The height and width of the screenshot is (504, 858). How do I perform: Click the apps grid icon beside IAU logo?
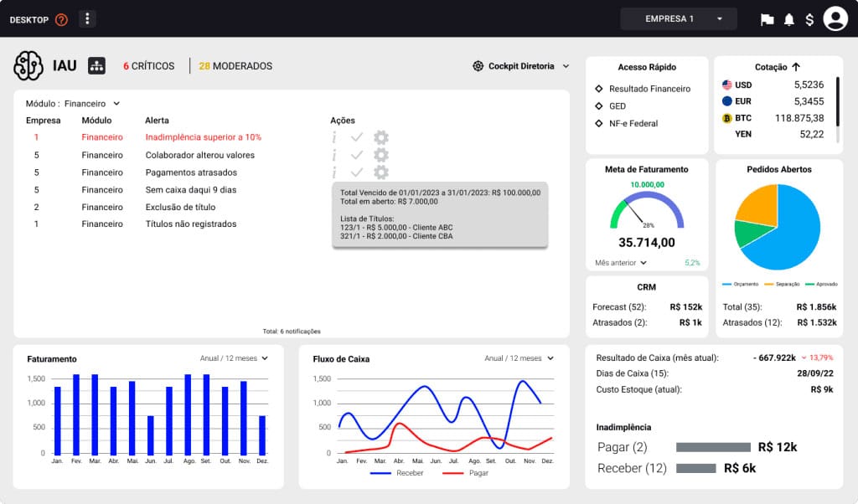96,64
